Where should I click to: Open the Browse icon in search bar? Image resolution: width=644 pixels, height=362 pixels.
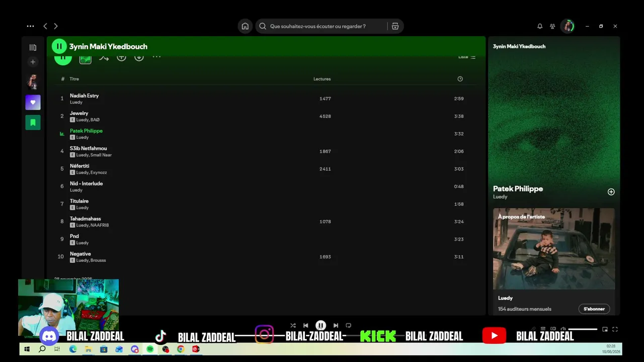point(395,26)
